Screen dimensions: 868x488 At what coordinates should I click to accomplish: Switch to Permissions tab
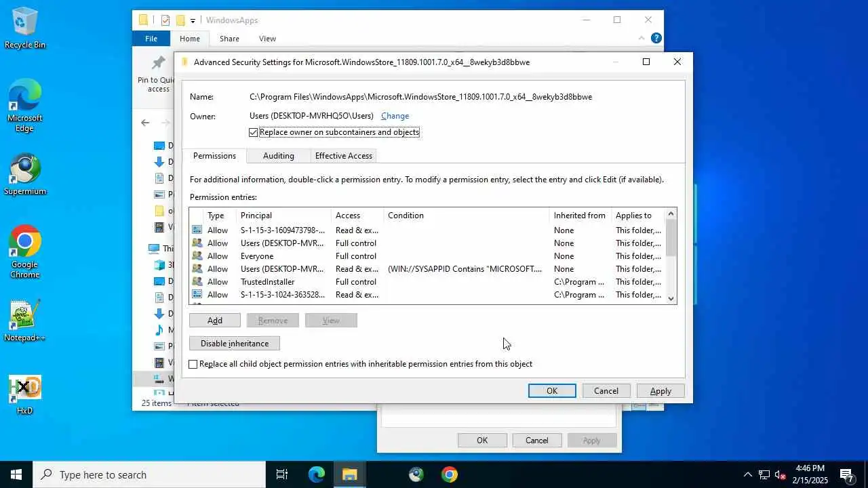click(214, 156)
